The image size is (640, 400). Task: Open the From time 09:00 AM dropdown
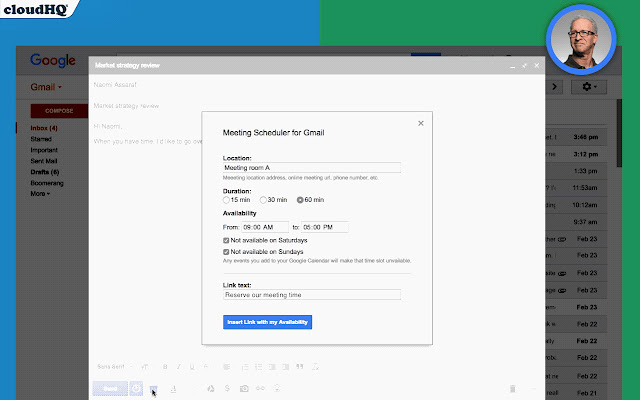[265, 227]
